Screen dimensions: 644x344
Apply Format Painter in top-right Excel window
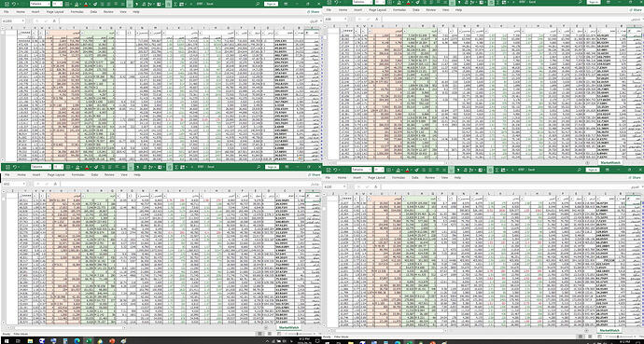click(x=417, y=2)
